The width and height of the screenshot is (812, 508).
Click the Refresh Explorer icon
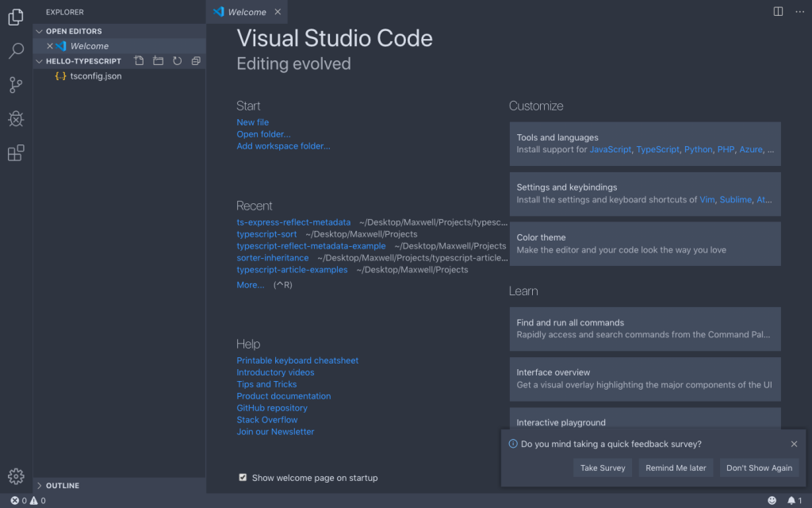pos(177,61)
